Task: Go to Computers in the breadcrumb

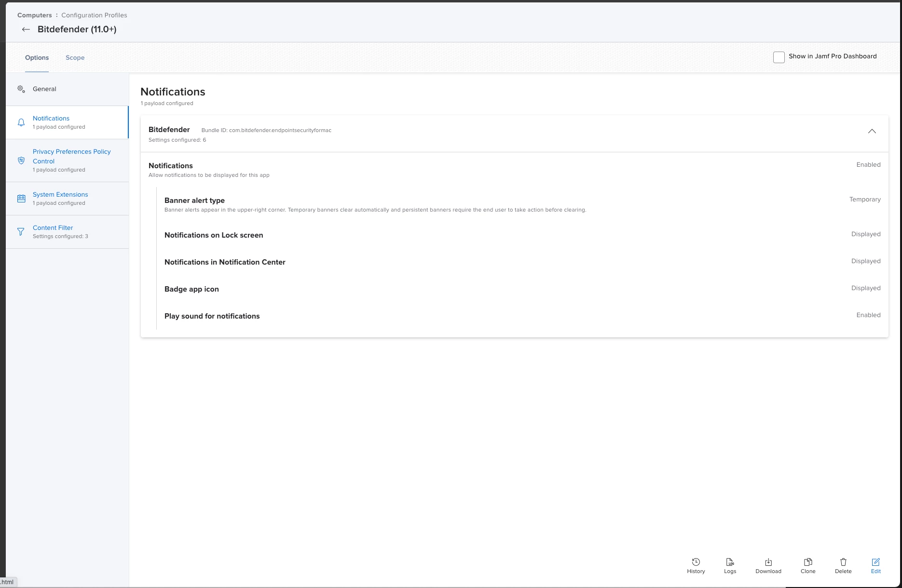Action: pos(35,15)
